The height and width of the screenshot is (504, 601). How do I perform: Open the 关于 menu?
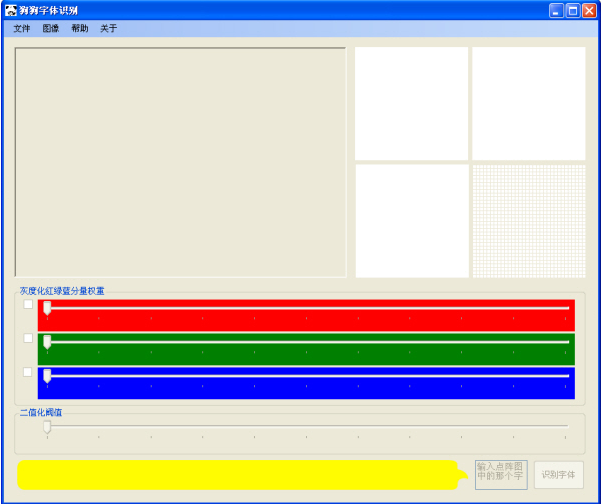pyautogui.click(x=108, y=28)
